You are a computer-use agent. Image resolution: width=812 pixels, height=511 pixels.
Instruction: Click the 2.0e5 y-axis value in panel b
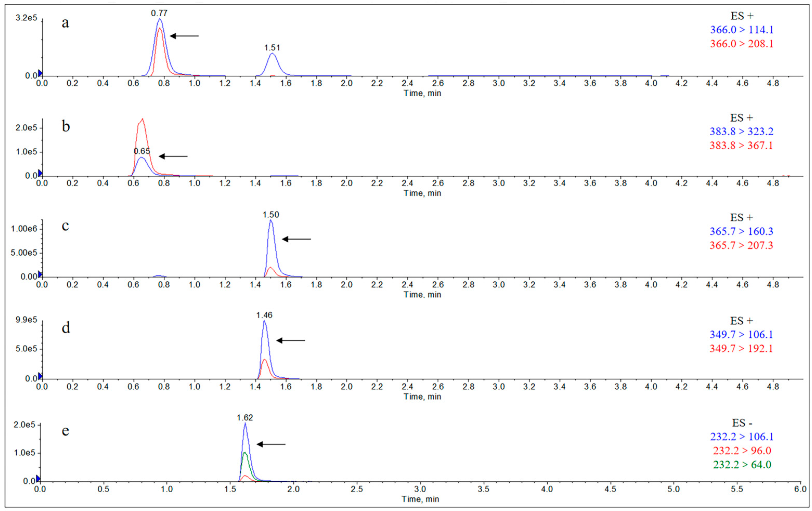26,128
